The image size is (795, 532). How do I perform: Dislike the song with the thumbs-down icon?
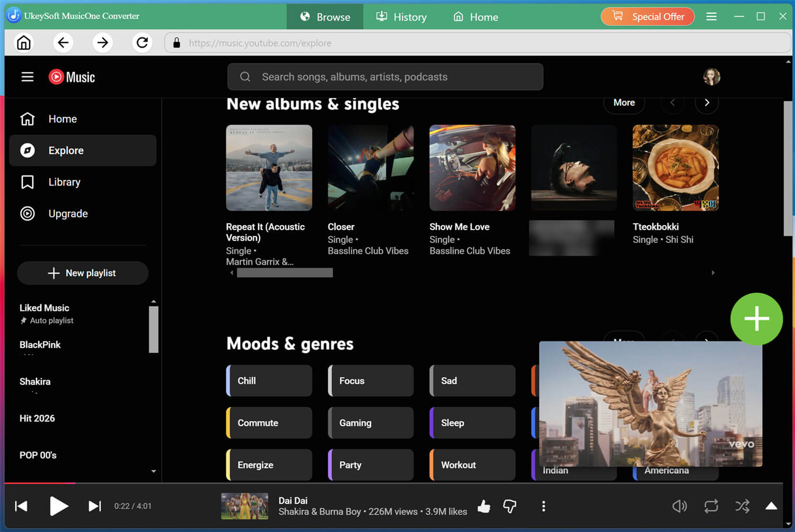click(509, 507)
